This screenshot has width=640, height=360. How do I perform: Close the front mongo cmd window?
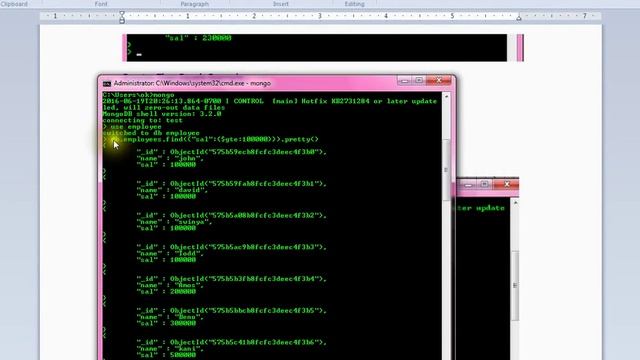point(440,80)
